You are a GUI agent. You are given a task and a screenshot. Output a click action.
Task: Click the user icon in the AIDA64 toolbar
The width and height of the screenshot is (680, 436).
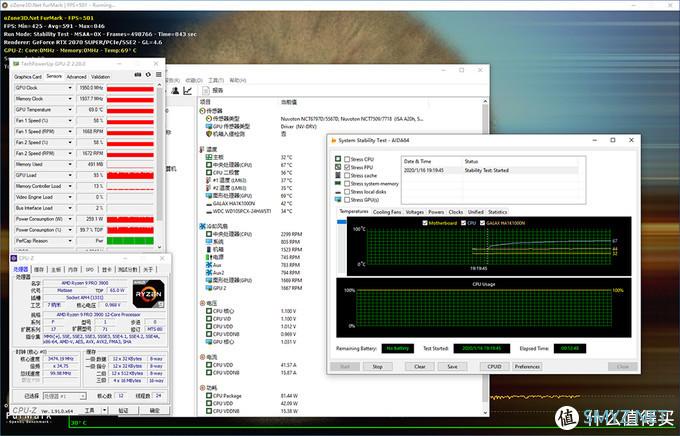175,90
